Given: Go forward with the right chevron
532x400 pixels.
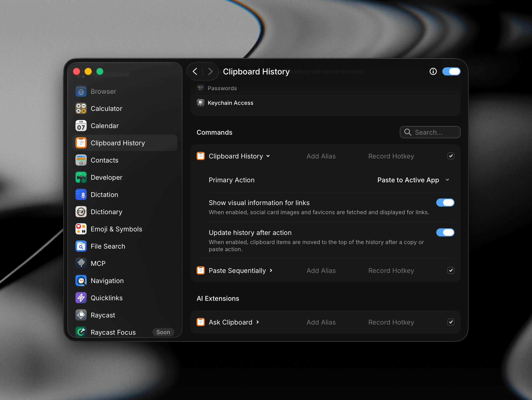Looking at the screenshot, I should tap(210, 72).
